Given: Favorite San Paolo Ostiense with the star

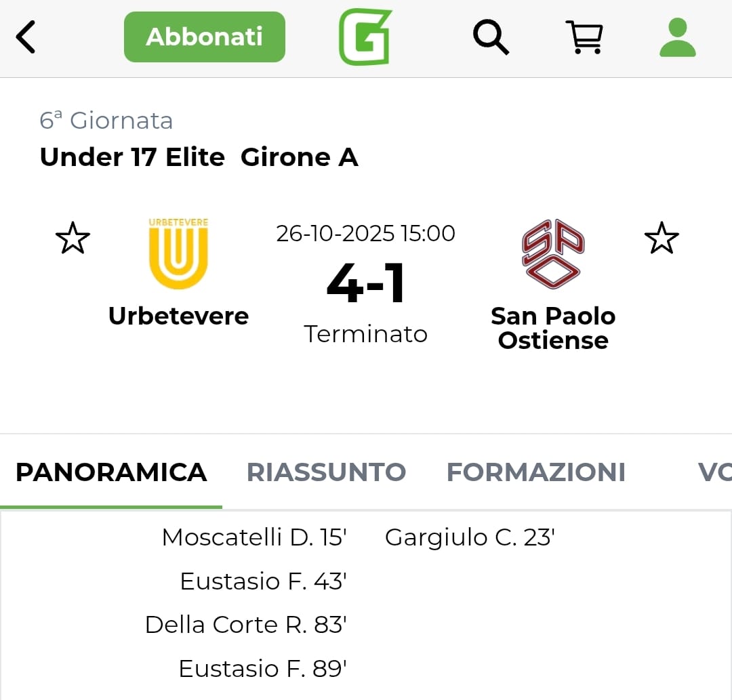Looking at the screenshot, I should 661,239.
